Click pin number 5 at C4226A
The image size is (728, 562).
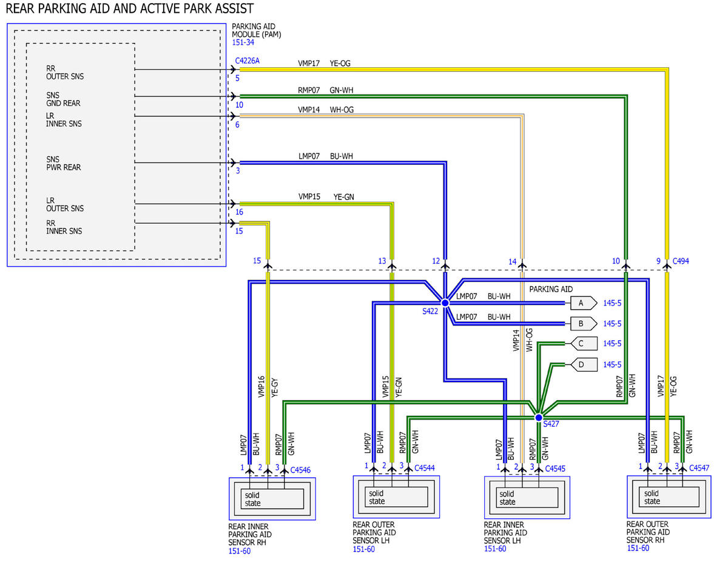tap(238, 78)
